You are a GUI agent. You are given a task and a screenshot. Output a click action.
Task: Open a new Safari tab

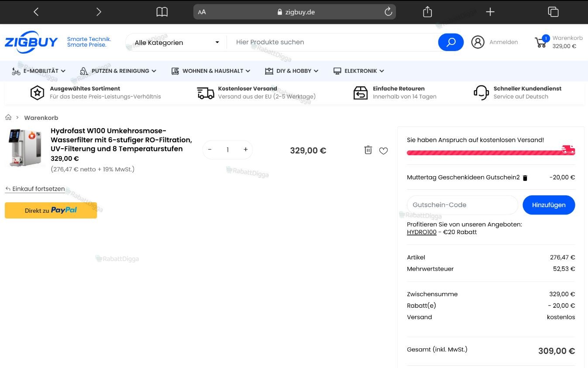tap(490, 12)
